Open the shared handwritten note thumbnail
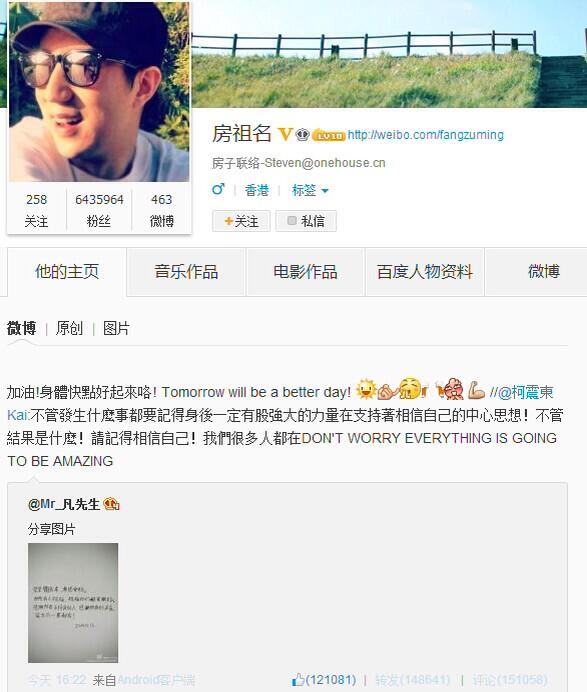Screen dimensions: 587x692 [73, 603]
